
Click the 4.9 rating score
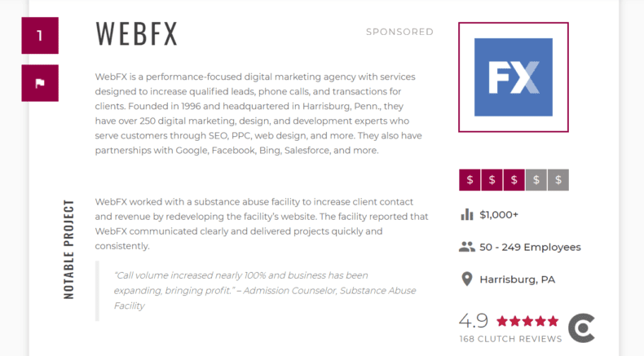474,321
